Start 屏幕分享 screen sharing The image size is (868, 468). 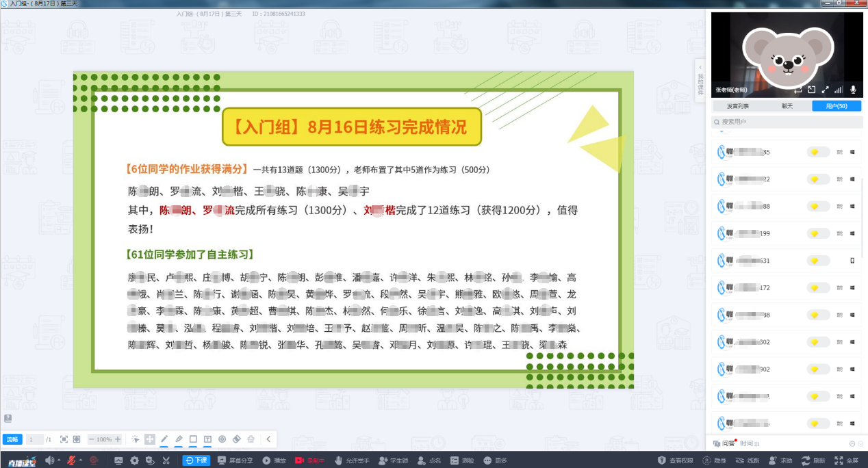pyautogui.click(x=235, y=460)
